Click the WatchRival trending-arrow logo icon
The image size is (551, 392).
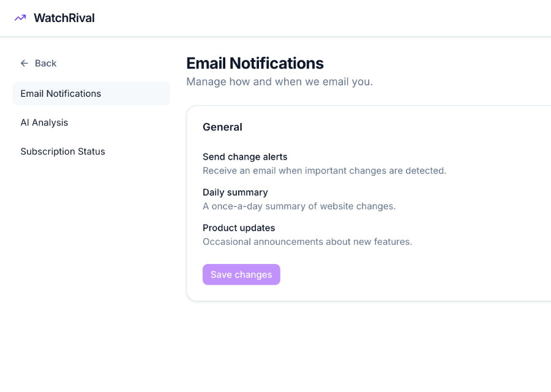pyautogui.click(x=20, y=18)
